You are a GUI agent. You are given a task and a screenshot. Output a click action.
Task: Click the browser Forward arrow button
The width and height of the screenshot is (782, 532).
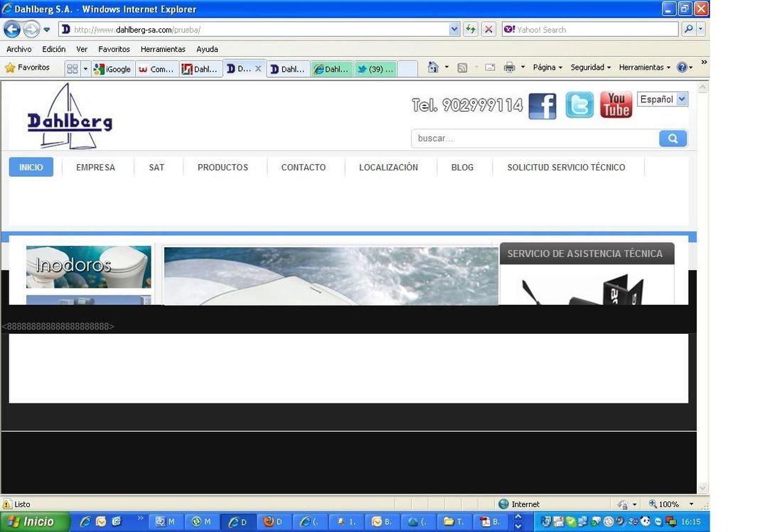31,29
